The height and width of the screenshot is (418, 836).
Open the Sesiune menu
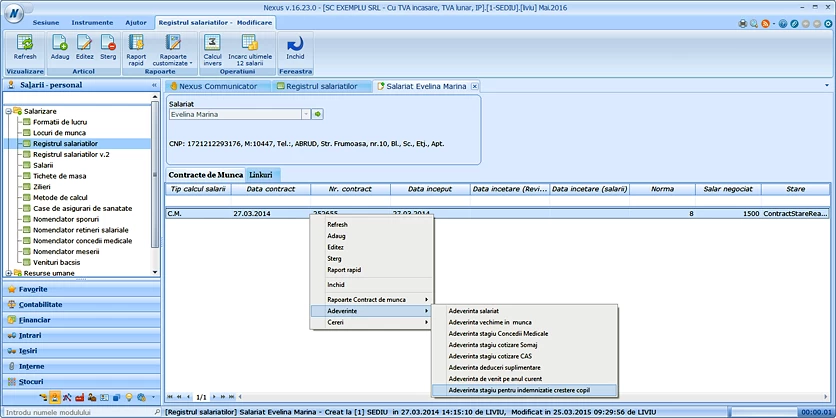tap(46, 22)
